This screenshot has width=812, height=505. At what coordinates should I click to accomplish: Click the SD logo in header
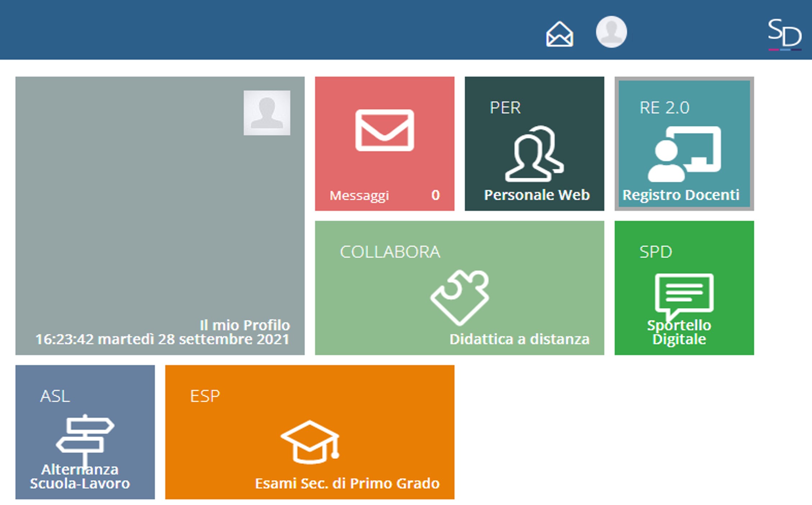click(x=784, y=35)
